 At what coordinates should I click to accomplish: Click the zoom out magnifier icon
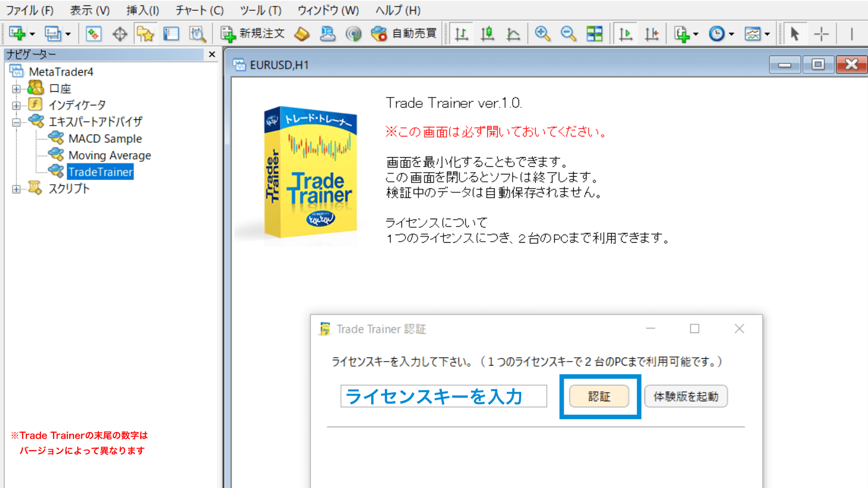pyautogui.click(x=568, y=33)
